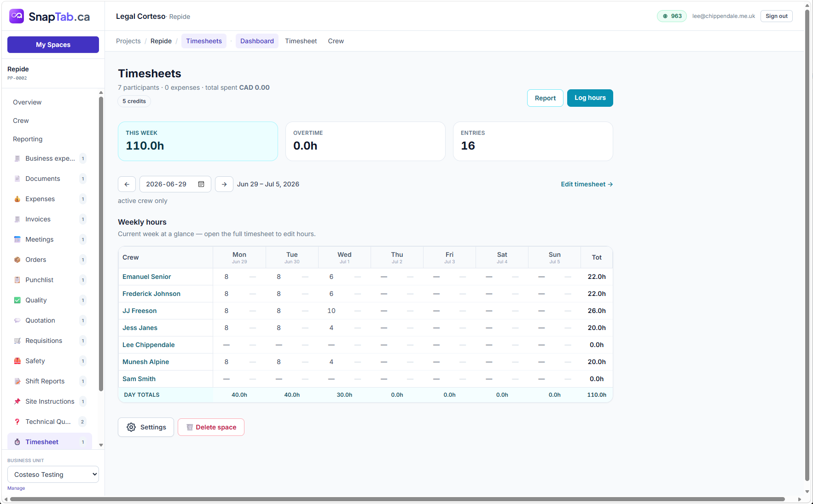Switch to the Crew tab
This screenshot has height=504, width=813.
(x=336, y=41)
